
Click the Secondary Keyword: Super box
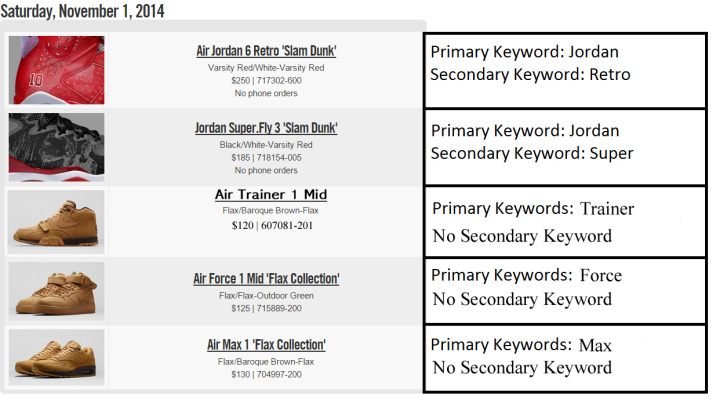[x=532, y=153]
